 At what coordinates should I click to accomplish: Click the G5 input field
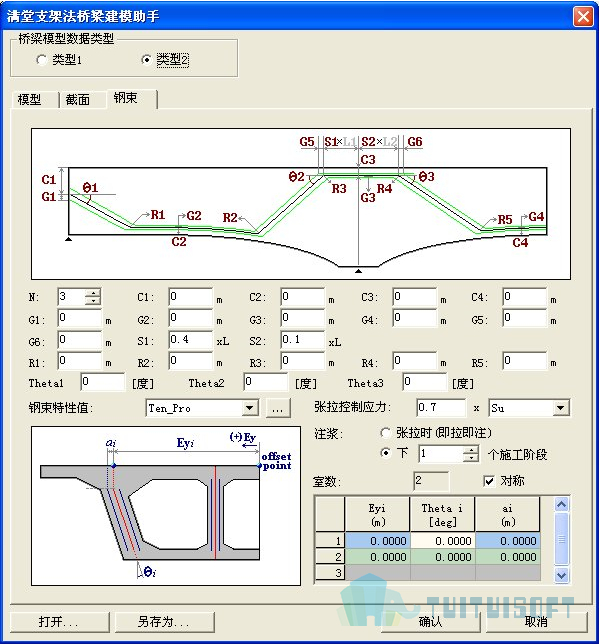click(x=525, y=318)
